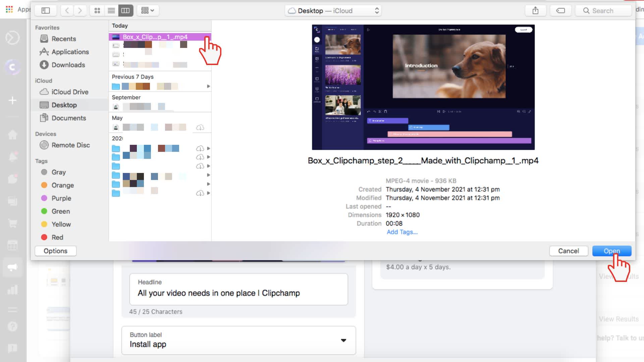
Task: Switch to icon grid view
Action: tap(97, 11)
